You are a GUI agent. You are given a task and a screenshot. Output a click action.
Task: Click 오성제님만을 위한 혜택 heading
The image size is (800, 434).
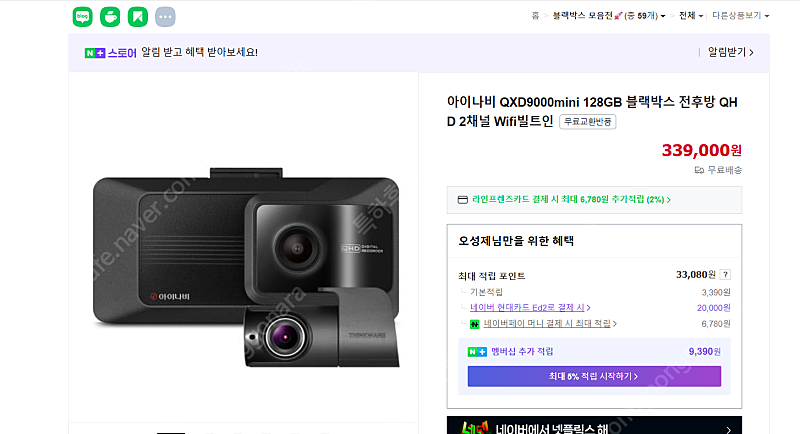click(x=516, y=241)
